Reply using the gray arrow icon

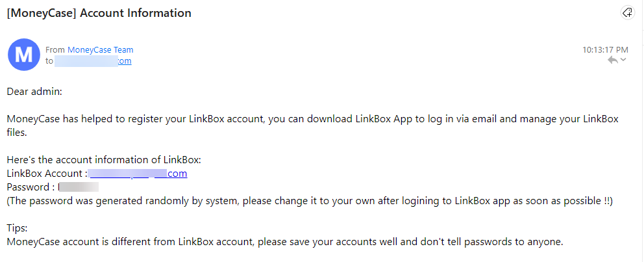pos(613,60)
